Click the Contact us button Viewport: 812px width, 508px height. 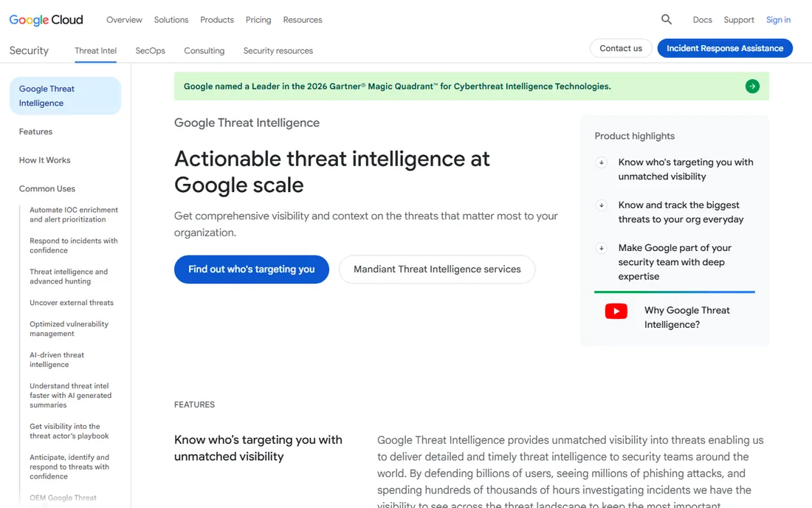[x=621, y=48]
